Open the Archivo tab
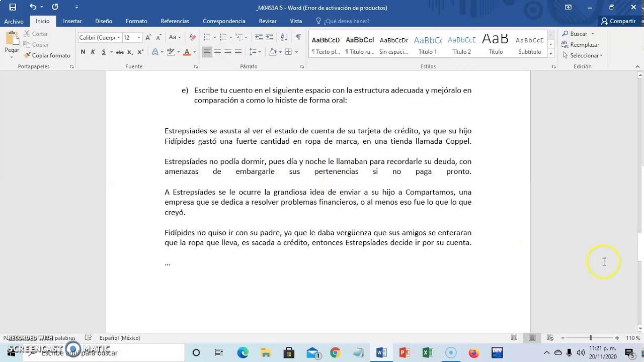The image size is (644, 362). tap(14, 21)
